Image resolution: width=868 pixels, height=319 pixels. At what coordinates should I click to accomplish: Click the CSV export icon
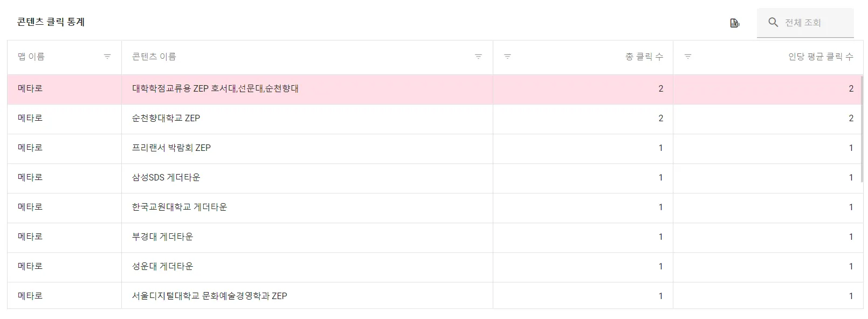tap(734, 23)
